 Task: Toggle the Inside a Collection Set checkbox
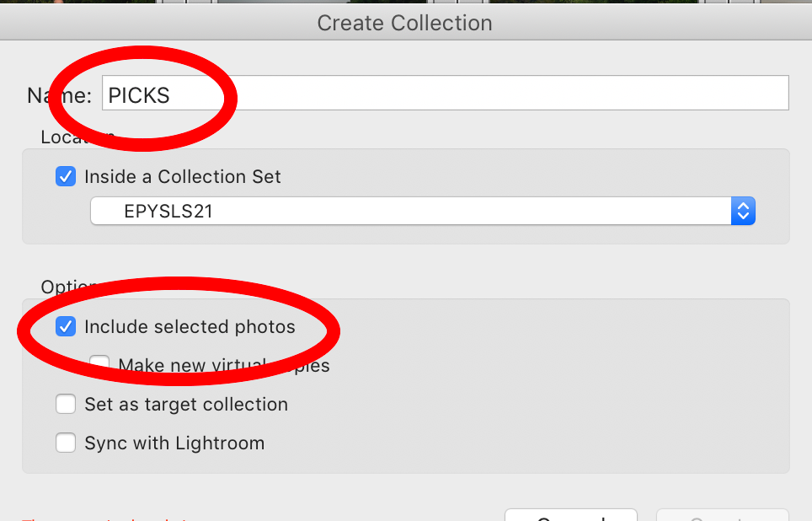coord(66,176)
